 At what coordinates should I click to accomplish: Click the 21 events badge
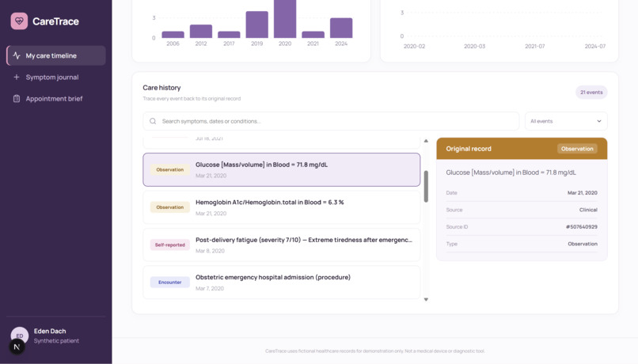(591, 93)
